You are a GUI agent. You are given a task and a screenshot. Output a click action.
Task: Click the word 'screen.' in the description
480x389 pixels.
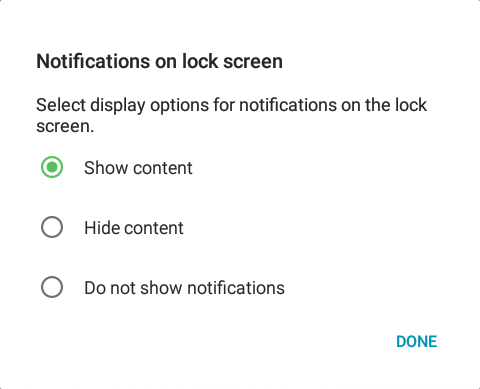(65, 127)
